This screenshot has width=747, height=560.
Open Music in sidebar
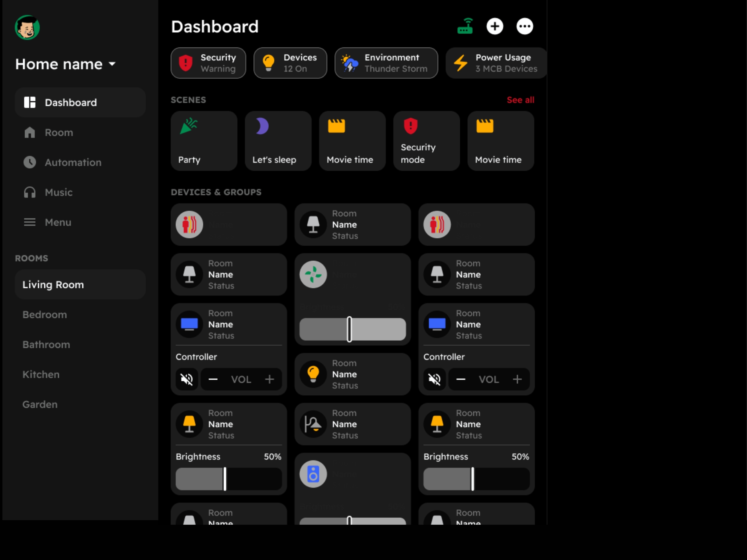pyautogui.click(x=80, y=192)
